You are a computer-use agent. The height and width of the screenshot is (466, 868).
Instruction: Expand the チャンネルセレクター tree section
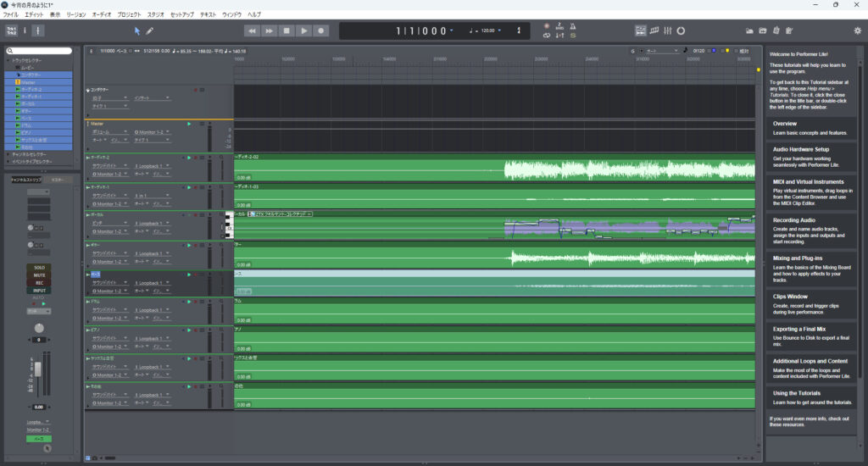[x=8, y=154]
